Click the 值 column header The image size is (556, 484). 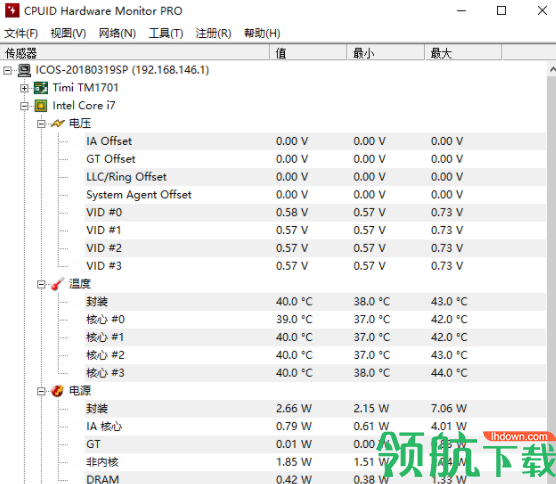click(x=308, y=53)
